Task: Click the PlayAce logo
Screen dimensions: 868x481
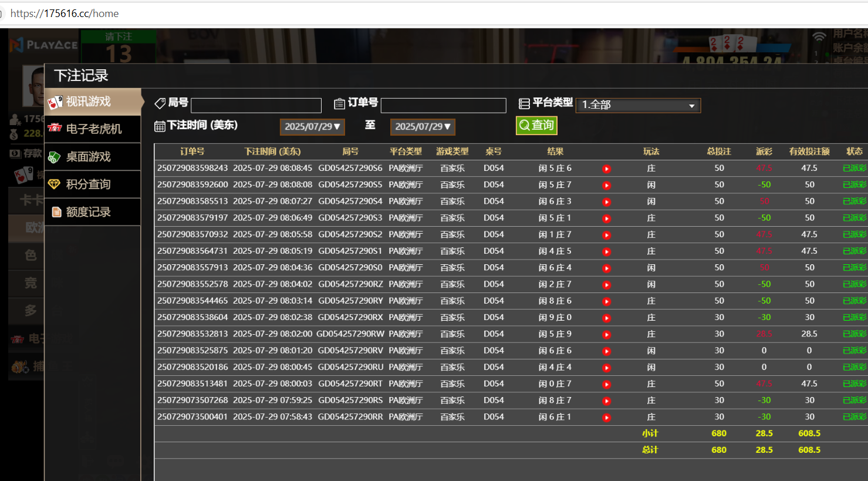Action: (44, 45)
